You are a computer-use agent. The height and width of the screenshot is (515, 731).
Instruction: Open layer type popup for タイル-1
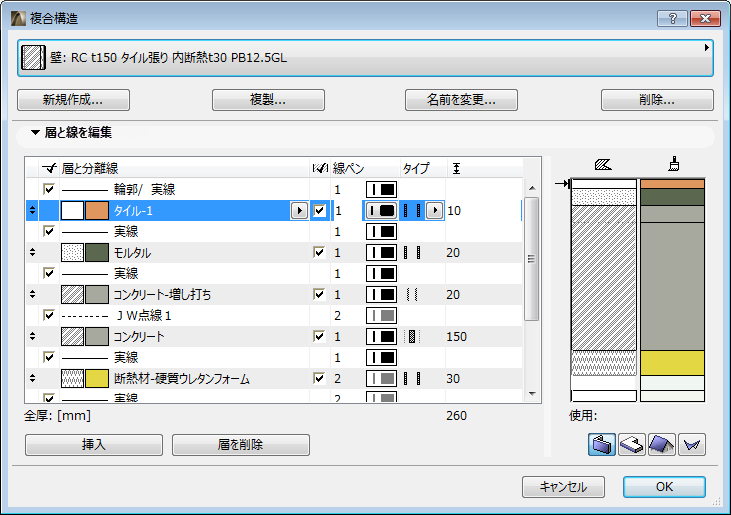[x=434, y=211]
